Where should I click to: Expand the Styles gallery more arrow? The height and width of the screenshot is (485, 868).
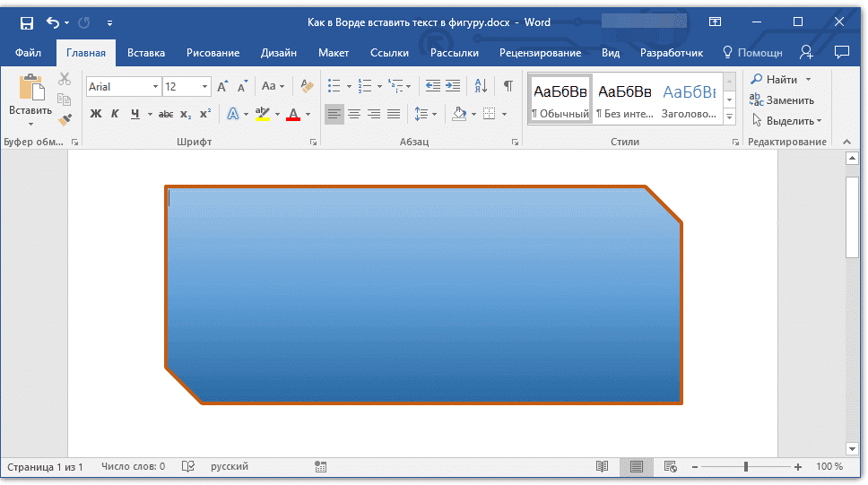click(729, 117)
